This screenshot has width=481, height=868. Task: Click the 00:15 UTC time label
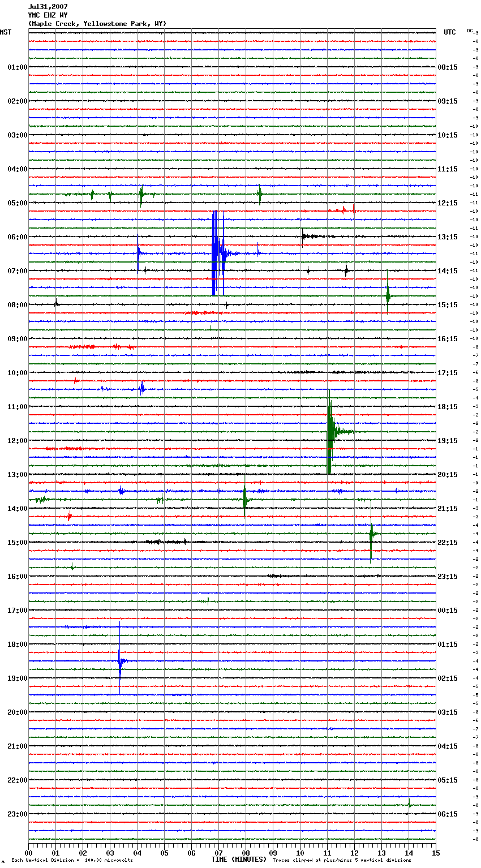coord(448,611)
